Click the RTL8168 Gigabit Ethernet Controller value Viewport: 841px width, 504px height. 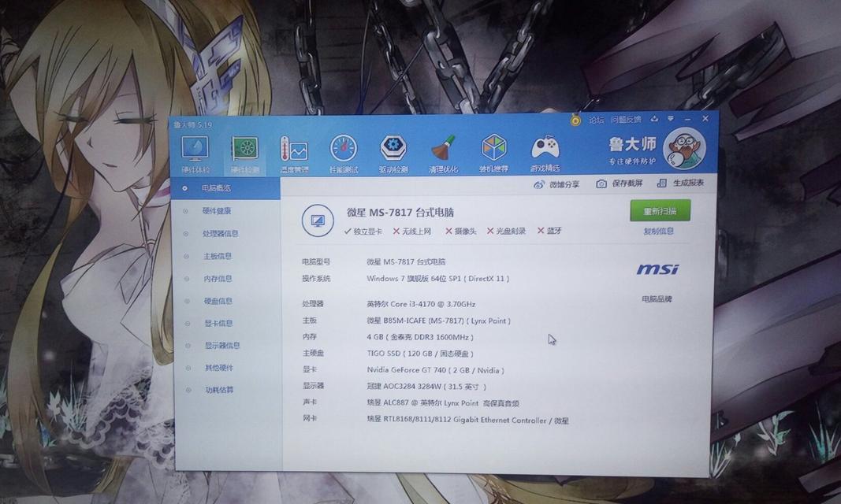[x=467, y=421]
